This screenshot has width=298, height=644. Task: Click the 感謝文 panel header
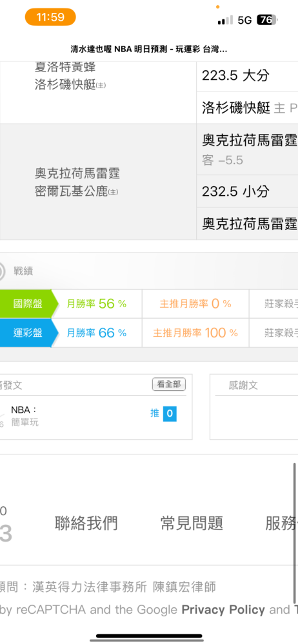pos(243,385)
